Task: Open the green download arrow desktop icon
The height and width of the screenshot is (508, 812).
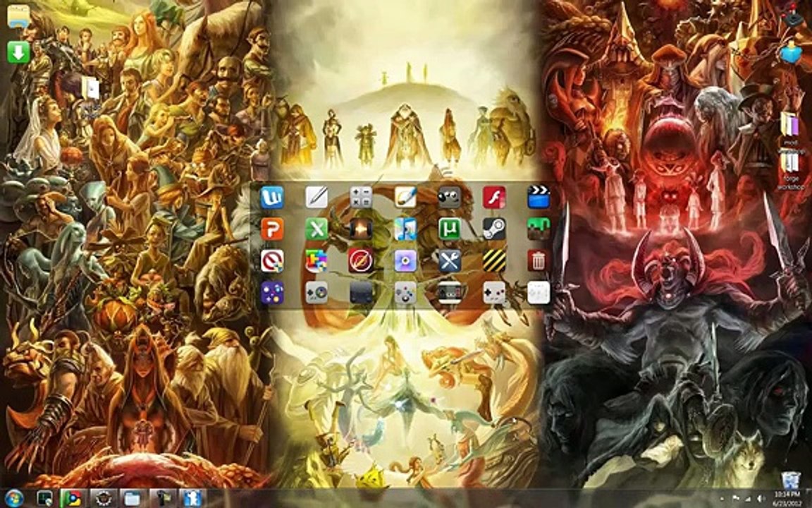Action: tap(18, 52)
